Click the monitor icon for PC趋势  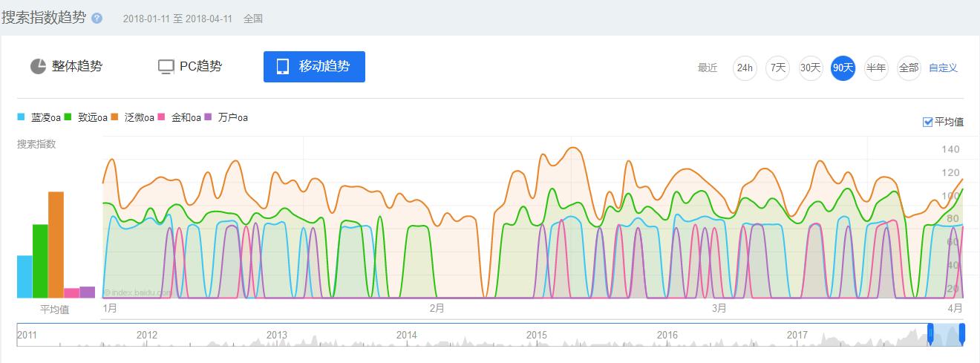coord(166,67)
